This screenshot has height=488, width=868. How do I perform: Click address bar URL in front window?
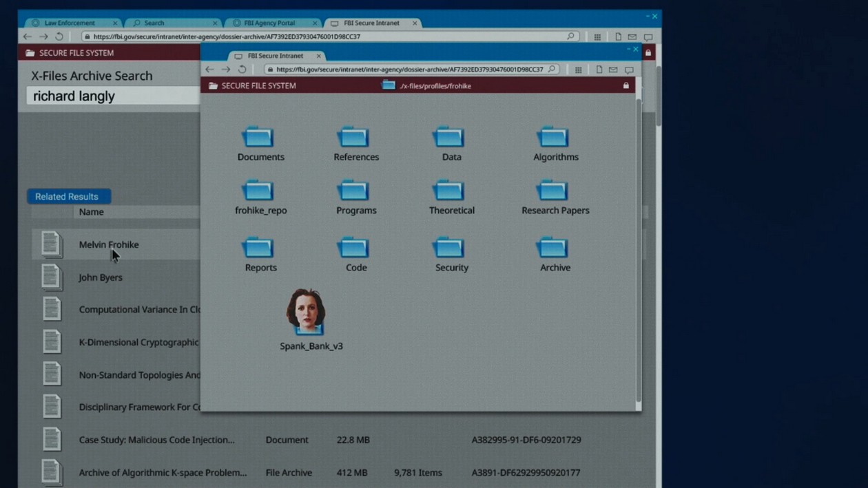409,70
